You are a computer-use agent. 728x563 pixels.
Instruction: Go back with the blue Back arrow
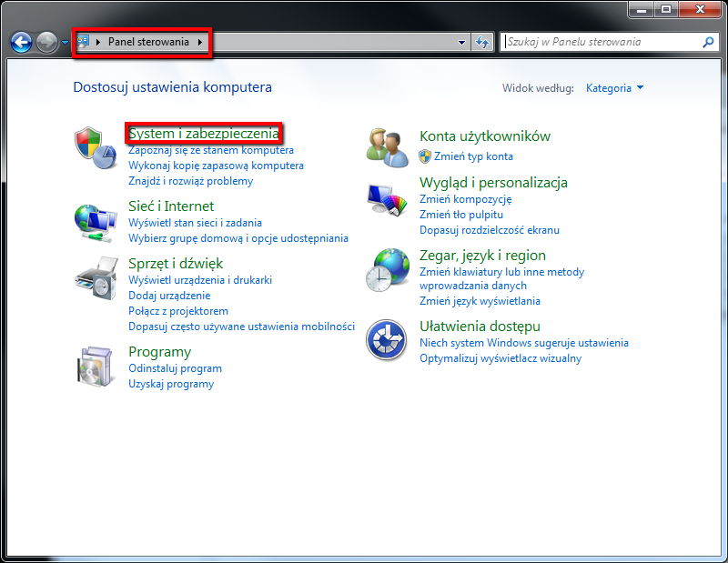21,43
